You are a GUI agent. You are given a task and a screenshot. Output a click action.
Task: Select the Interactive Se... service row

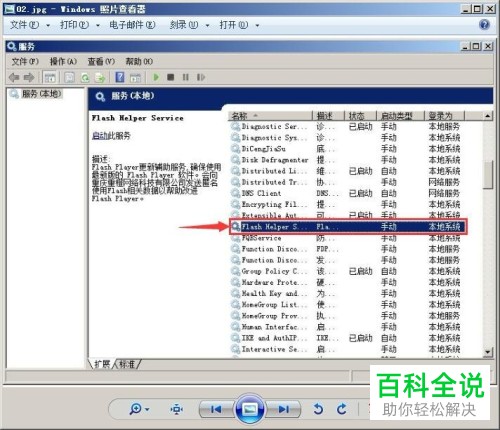click(346, 349)
